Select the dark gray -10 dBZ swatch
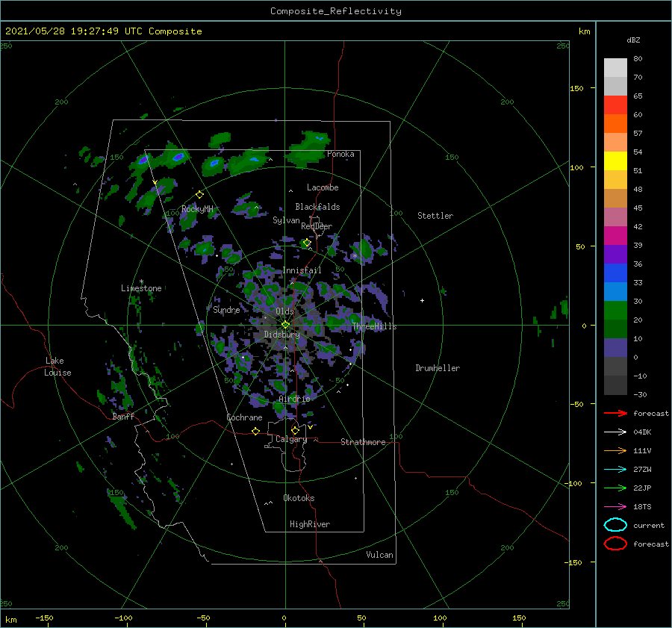 coord(615,385)
